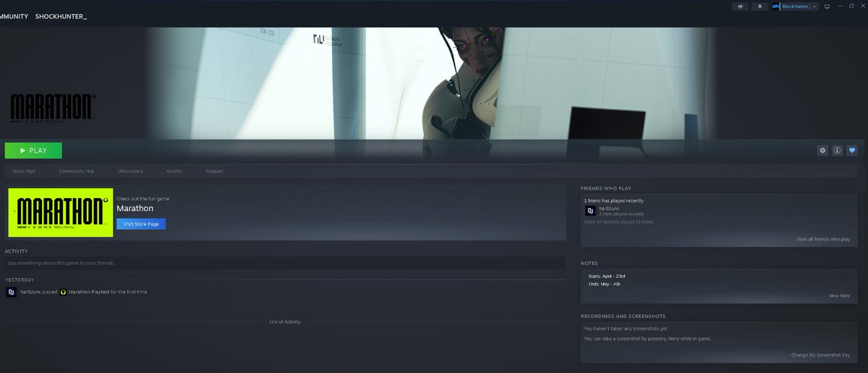The width and height of the screenshot is (868, 373).
Task: Click Marathon Playtest icon in activity
Action: pyautogui.click(x=63, y=292)
